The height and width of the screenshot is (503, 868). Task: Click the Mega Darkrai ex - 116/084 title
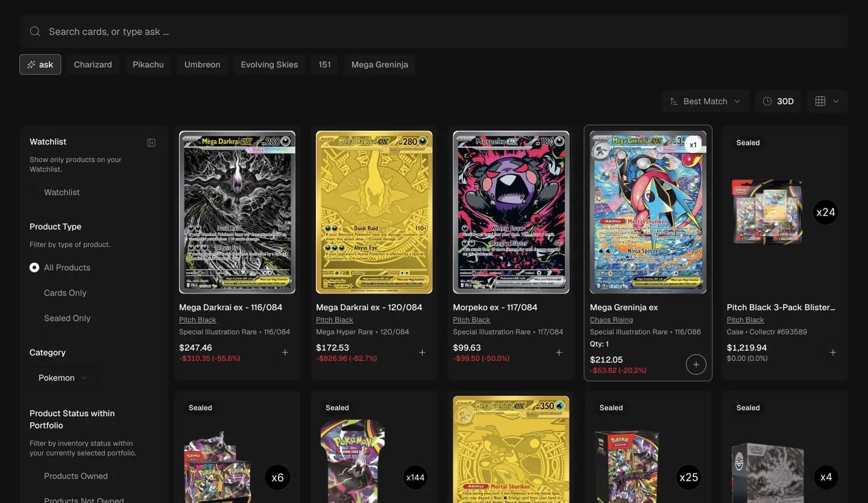pos(231,307)
